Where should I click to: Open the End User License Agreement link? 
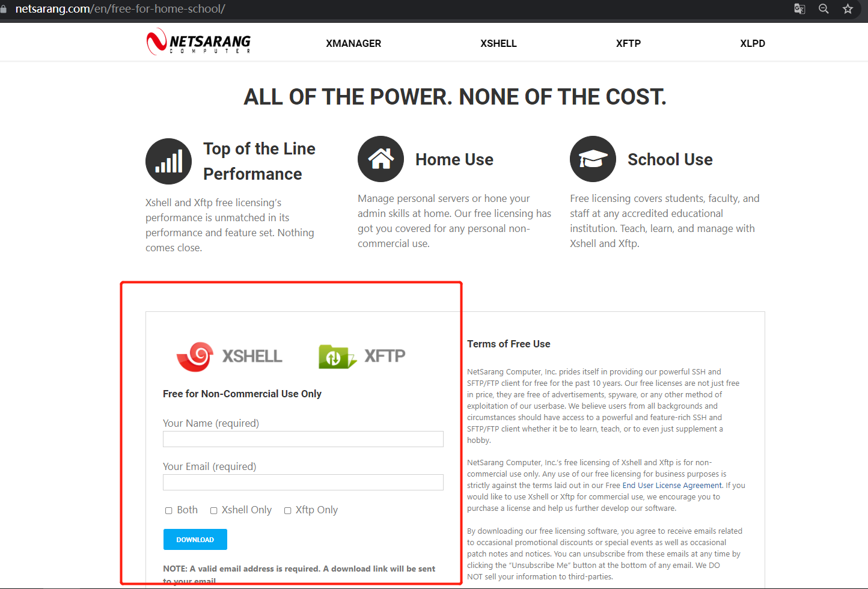[x=672, y=486]
